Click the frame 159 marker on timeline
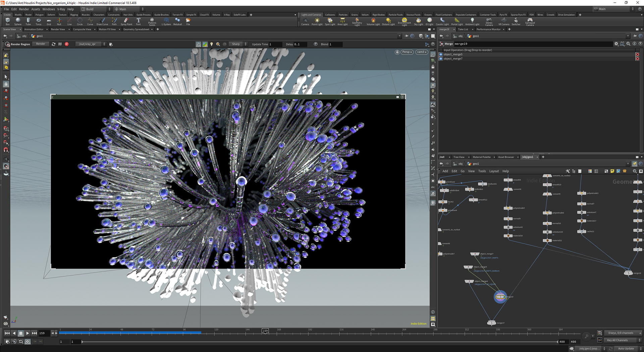Screen dimensions: 644x352 pyautogui.click(x=265, y=331)
